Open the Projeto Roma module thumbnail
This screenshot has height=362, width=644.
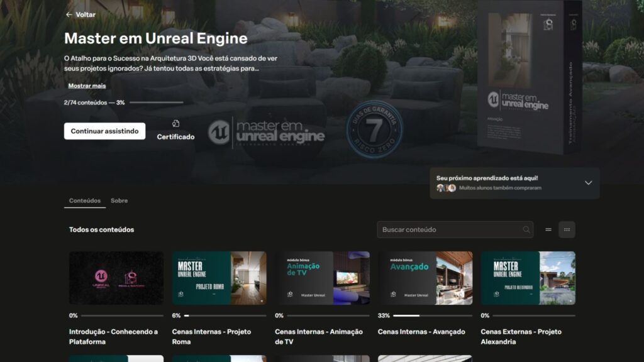pyautogui.click(x=219, y=278)
